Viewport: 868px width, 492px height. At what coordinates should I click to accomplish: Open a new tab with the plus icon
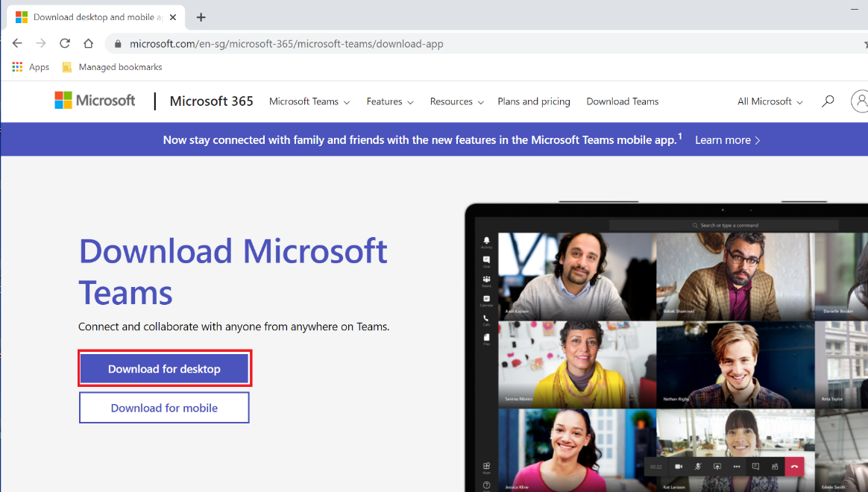pos(201,17)
